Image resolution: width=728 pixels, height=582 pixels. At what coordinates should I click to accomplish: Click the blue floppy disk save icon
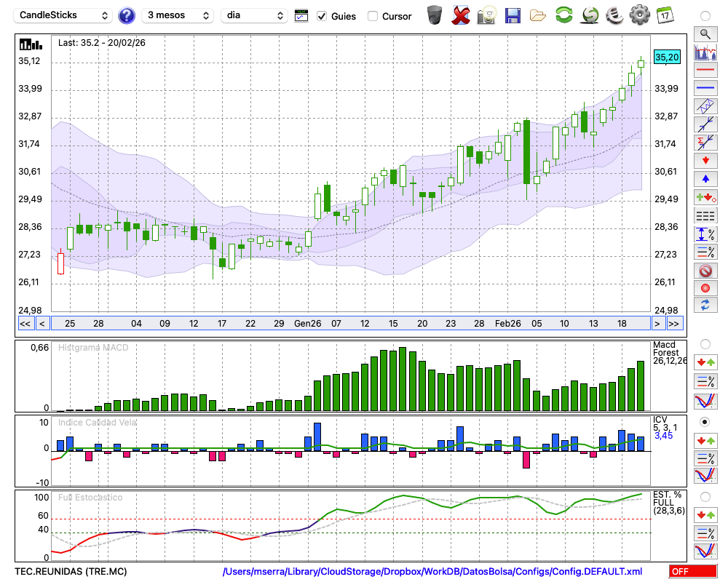pyautogui.click(x=513, y=15)
